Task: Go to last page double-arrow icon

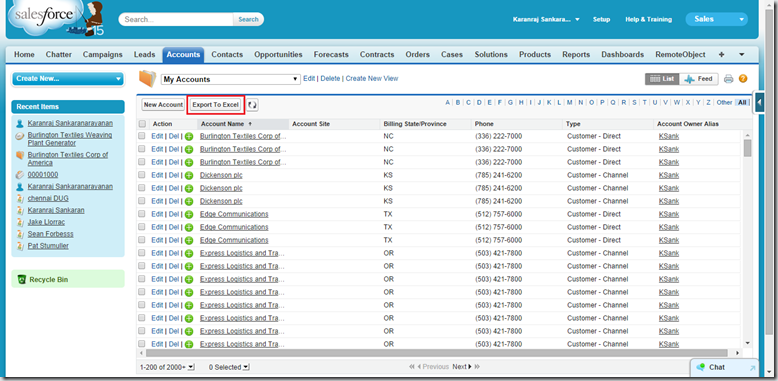Action: [x=477, y=367]
